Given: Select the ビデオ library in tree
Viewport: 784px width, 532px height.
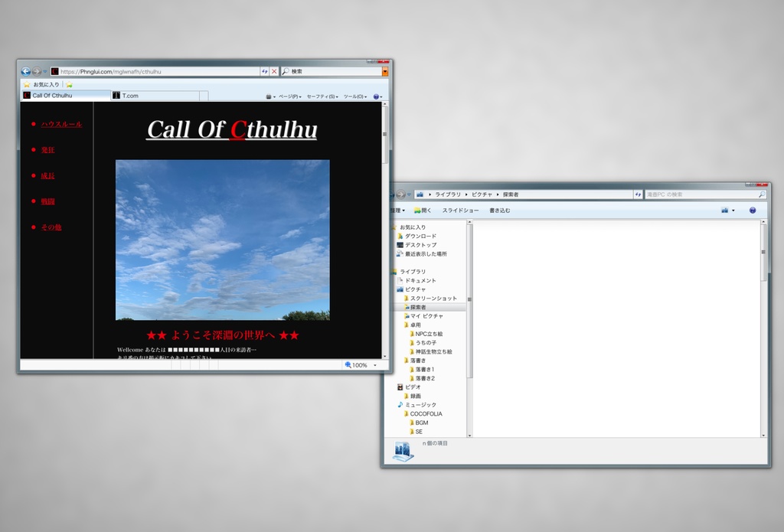Looking at the screenshot, I should click(x=409, y=387).
